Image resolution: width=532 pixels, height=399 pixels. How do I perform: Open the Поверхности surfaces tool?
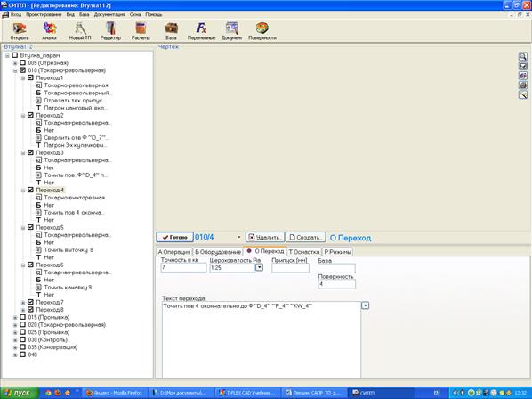click(262, 31)
